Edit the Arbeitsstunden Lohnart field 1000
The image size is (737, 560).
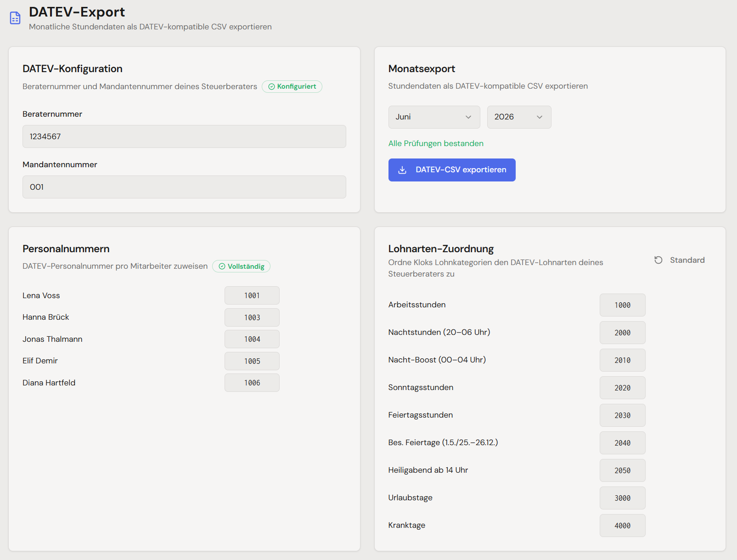coord(622,305)
